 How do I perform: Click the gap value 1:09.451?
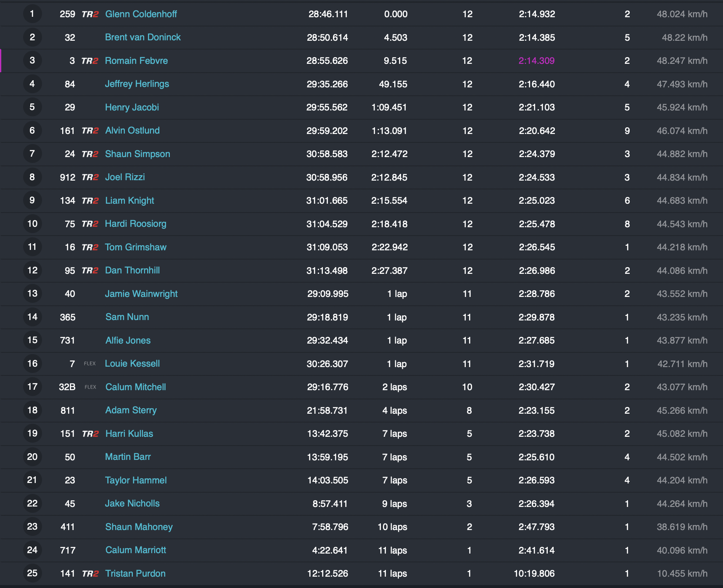[x=389, y=108]
